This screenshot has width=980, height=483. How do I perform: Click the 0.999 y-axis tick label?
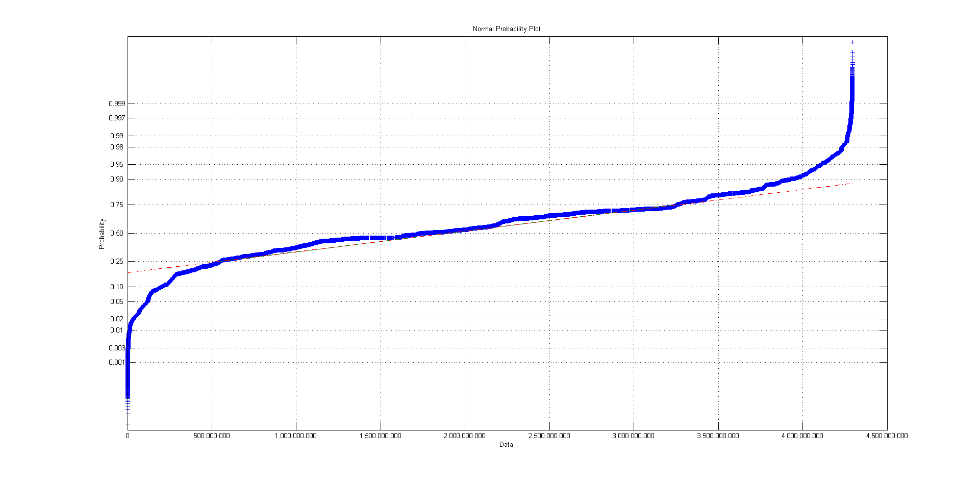(117, 104)
